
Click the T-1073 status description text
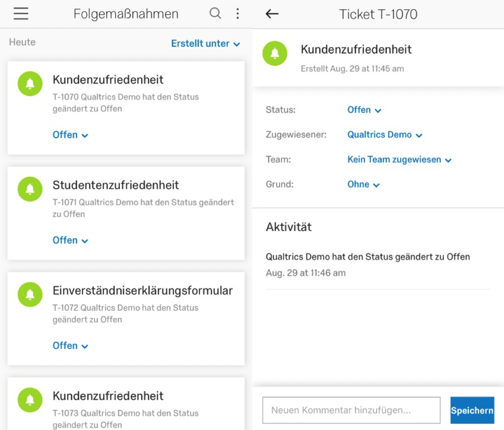(x=126, y=419)
